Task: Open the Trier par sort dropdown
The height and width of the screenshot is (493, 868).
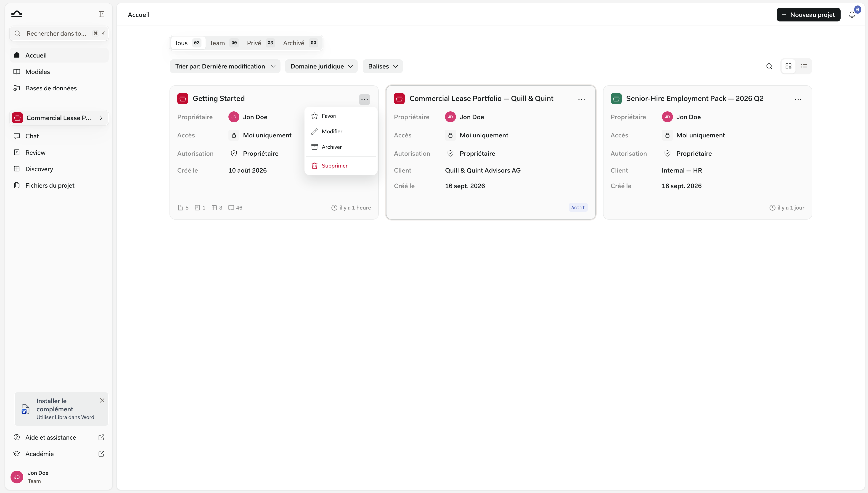Action: pyautogui.click(x=225, y=66)
